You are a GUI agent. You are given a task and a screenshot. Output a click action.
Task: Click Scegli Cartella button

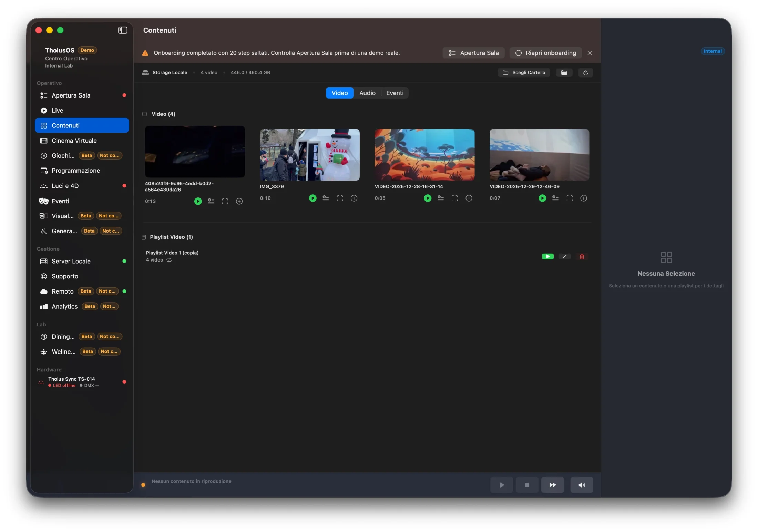point(524,73)
